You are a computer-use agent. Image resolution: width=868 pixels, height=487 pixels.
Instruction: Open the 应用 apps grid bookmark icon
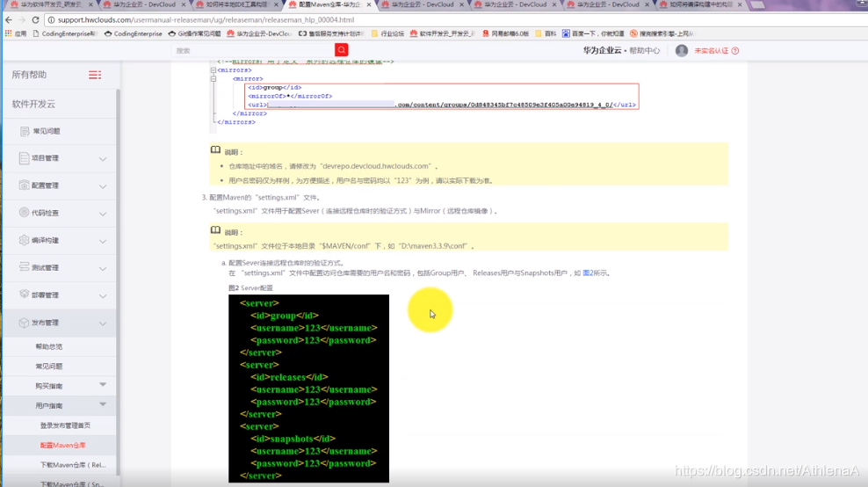click(8, 33)
